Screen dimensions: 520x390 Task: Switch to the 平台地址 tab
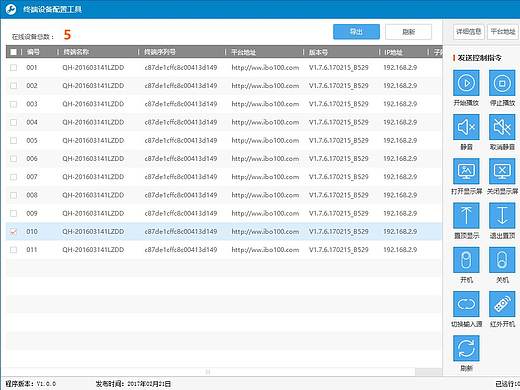tap(503, 32)
